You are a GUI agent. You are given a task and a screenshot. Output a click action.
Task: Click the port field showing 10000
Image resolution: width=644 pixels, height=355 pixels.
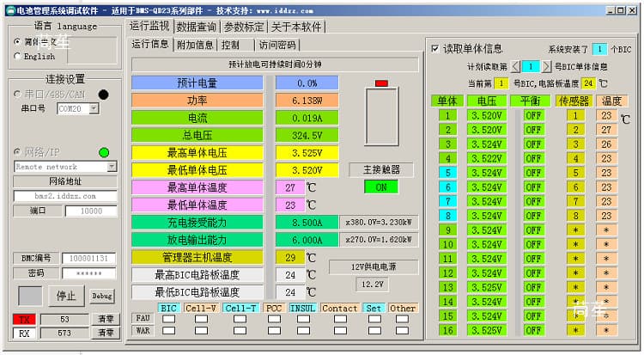click(x=91, y=211)
